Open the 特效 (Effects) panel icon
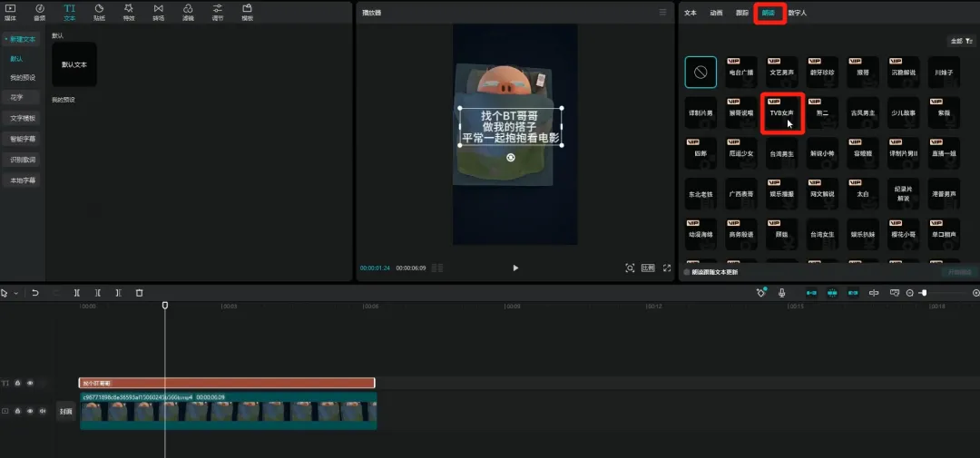Image resolution: width=980 pixels, height=458 pixels. [128, 12]
